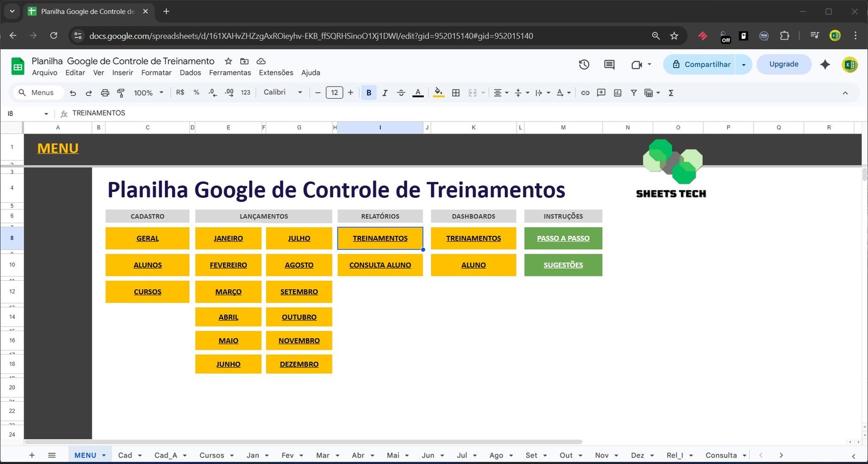Image resolution: width=868 pixels, height=464 pixels.
Task: Open the comments panel icon
Action: [609, 65]
